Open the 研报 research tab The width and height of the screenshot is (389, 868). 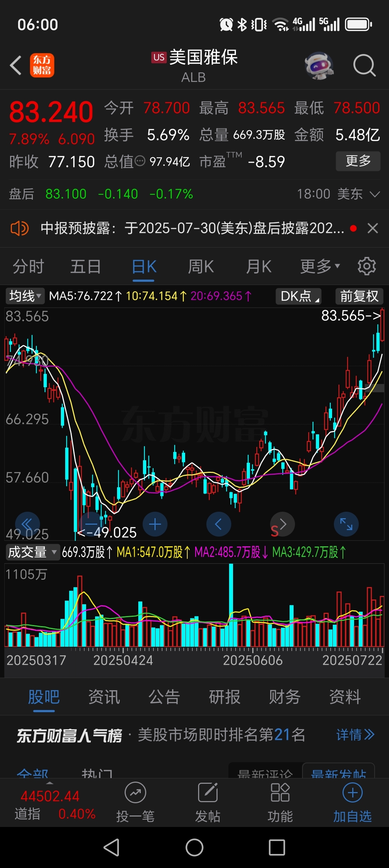[225, 697]
